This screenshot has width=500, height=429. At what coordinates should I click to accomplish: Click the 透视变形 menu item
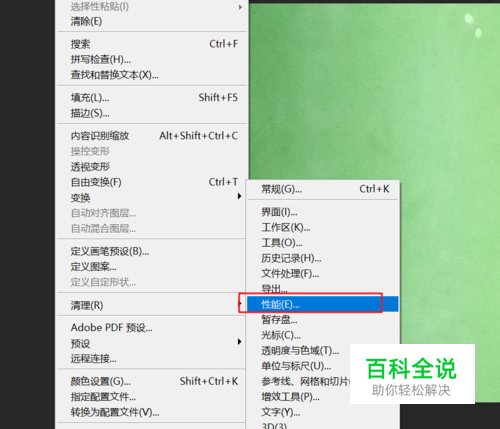tap(152, 167)
